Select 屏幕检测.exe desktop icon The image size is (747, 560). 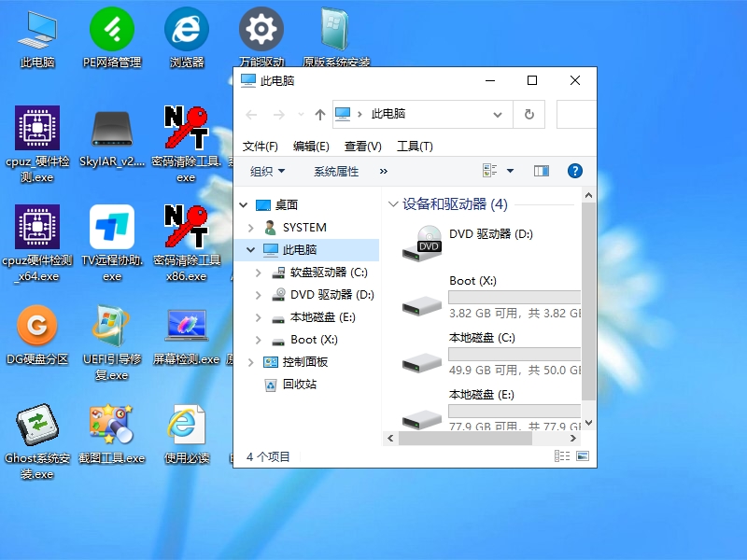pos(186,336)
